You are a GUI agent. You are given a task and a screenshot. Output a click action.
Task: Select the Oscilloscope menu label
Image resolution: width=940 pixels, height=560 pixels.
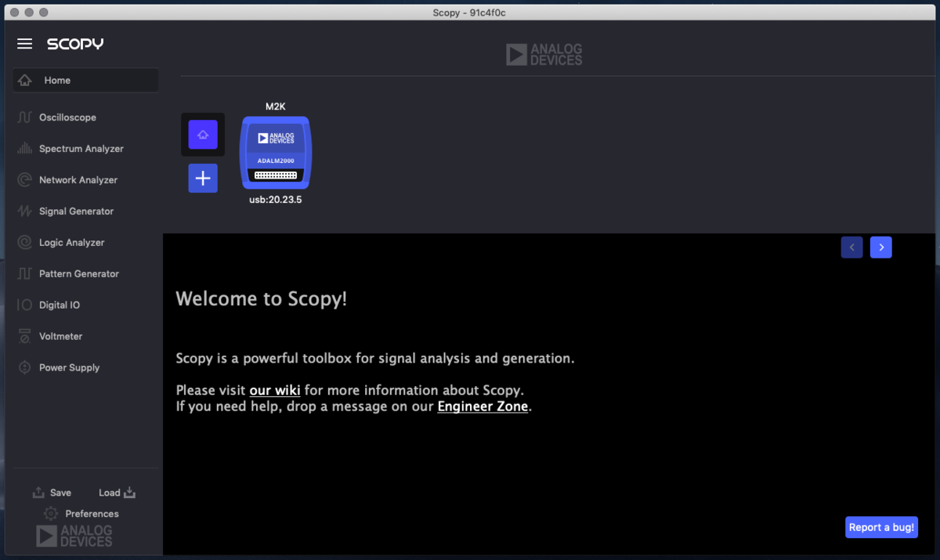tap(68, 117)
